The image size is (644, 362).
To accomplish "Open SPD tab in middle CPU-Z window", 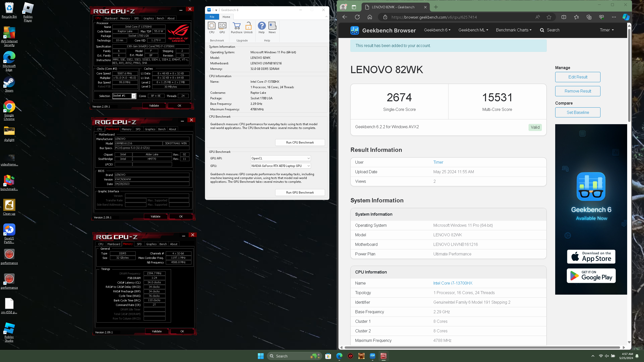I will tap(138, 129).
